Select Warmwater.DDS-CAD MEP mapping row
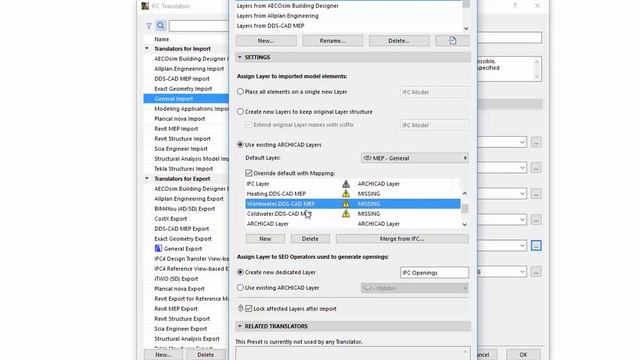This screenshot has width=640, height=360. (353, 204)
